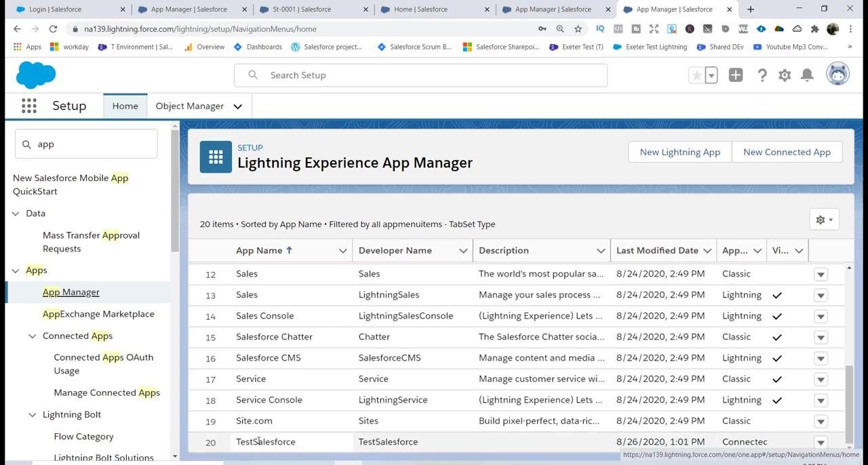This screenshot has height=465, width=868.
Task: Open AppExchange Marketplace in sidebar
Action: click(98, 314)
